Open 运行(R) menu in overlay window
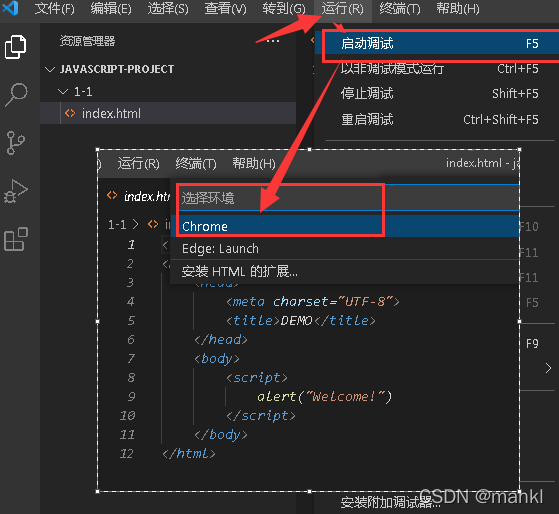This screenshot has width=559, height=514. pos(139,164)
